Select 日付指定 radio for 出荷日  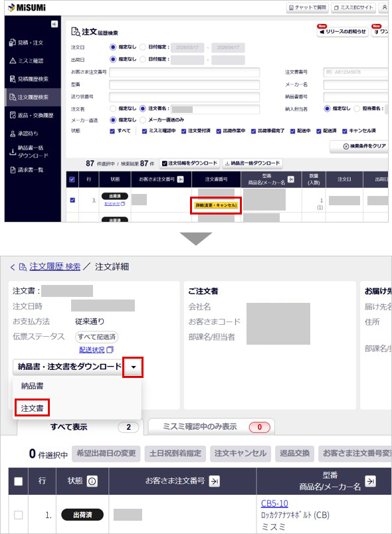(143, 59)
